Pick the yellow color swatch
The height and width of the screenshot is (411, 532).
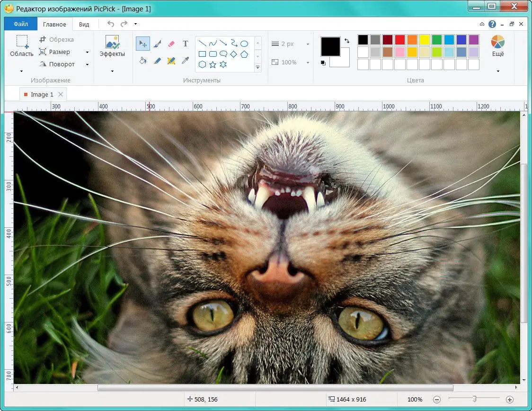424,40
